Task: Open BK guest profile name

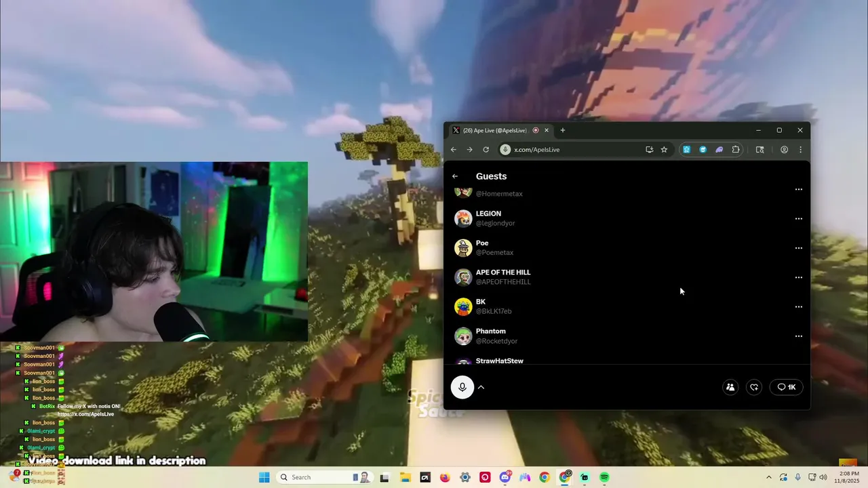Action: click(481, 302)
